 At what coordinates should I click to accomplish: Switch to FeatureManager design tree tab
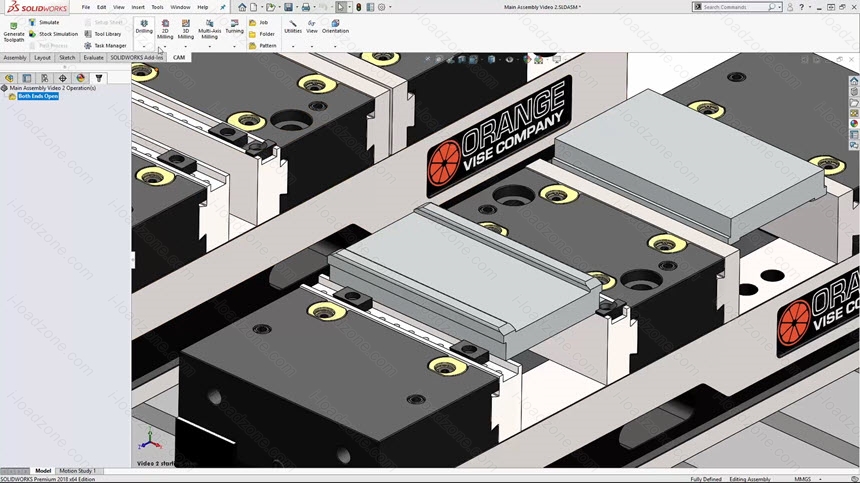tap(9, 78)
